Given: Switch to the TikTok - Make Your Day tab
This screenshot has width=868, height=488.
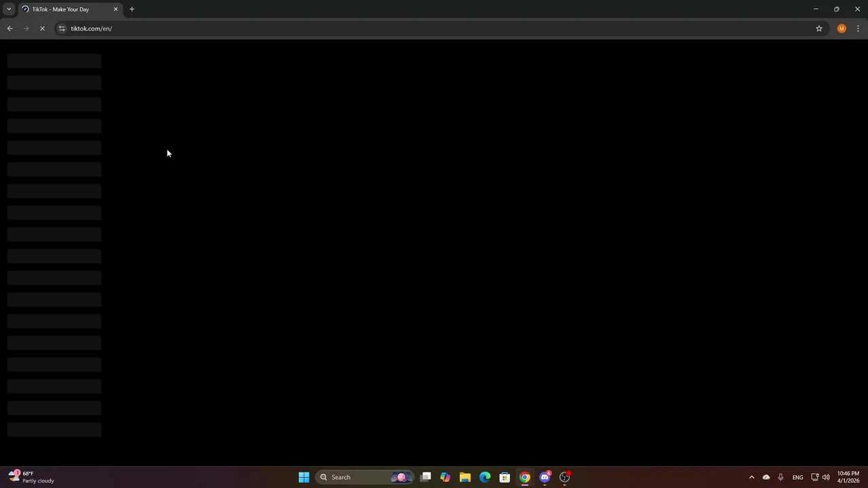Looking at the screenshot, I should 70,9.
